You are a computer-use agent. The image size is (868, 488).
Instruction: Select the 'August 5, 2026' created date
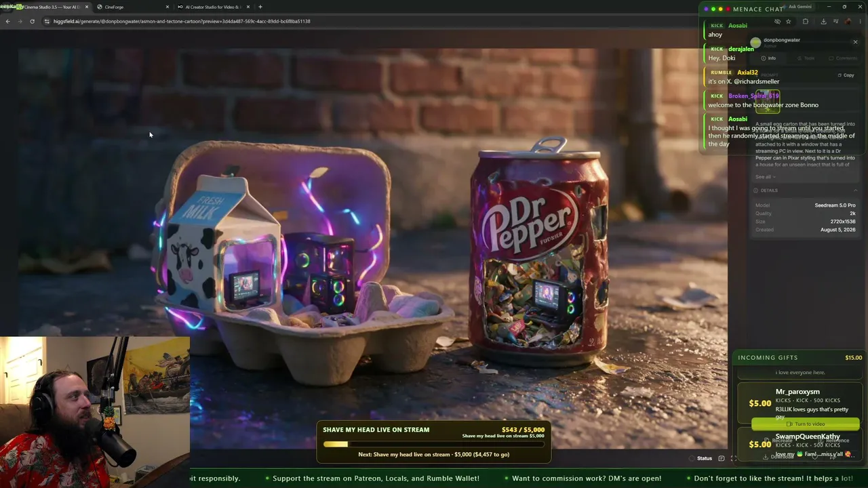(x=837, y=230)
